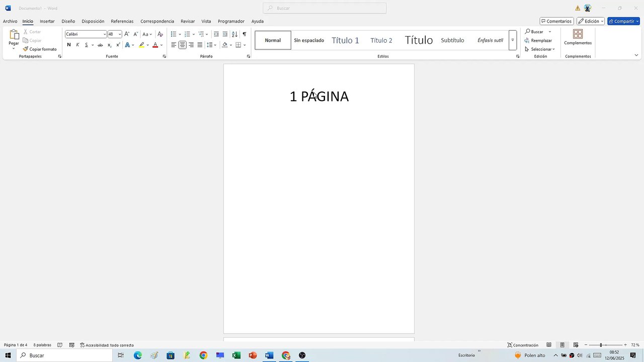
Task: Apply strikethrough formatting
Action: 100,45
